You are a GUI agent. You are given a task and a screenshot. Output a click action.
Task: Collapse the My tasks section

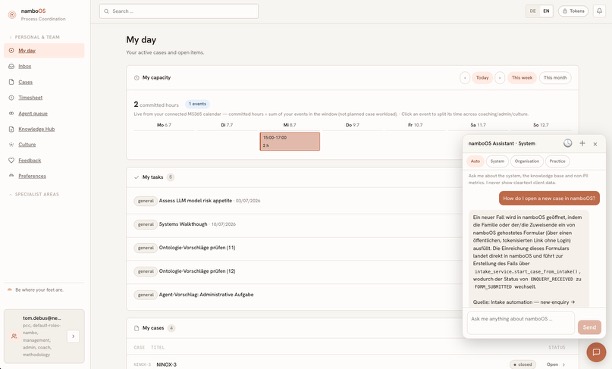tap(136, 177)
